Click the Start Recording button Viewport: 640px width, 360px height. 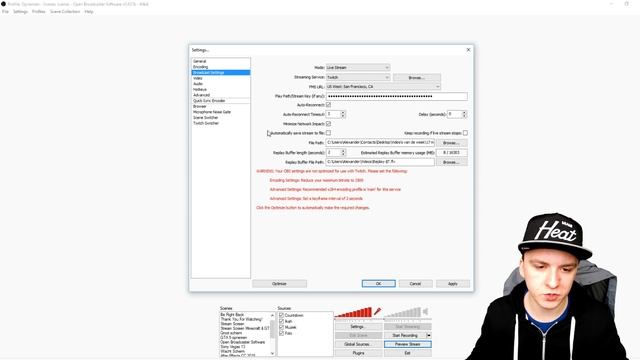pyautogui.click(x=405, y=335)
